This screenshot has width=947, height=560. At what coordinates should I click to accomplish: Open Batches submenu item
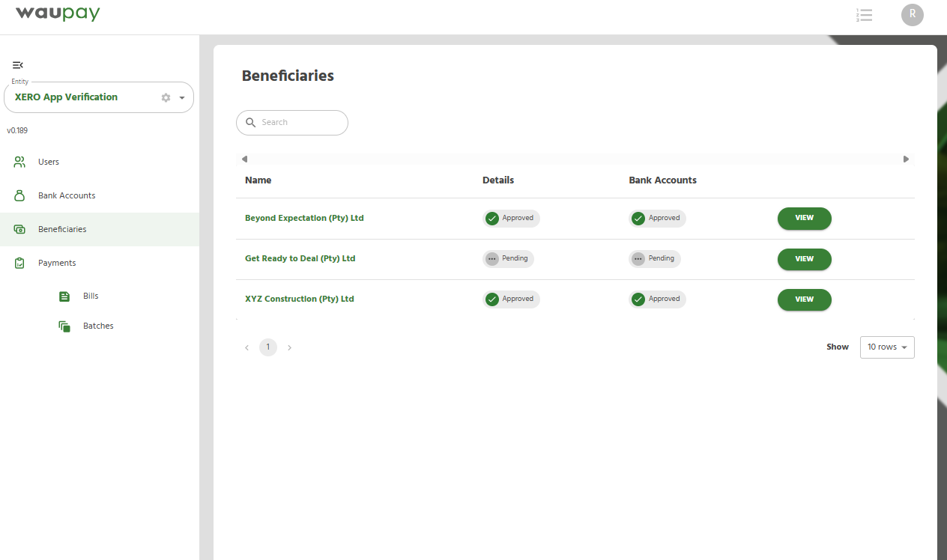(x=100, y=326)
